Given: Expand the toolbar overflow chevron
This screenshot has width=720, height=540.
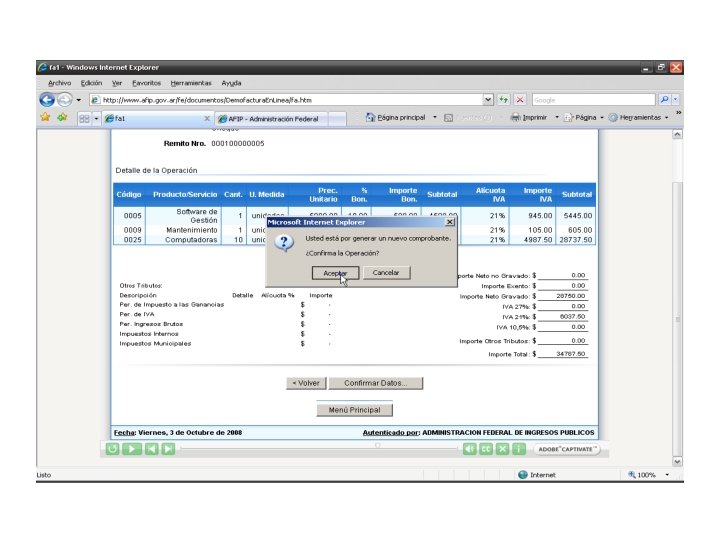Looking at the screenshot, I should click(678, 113).
